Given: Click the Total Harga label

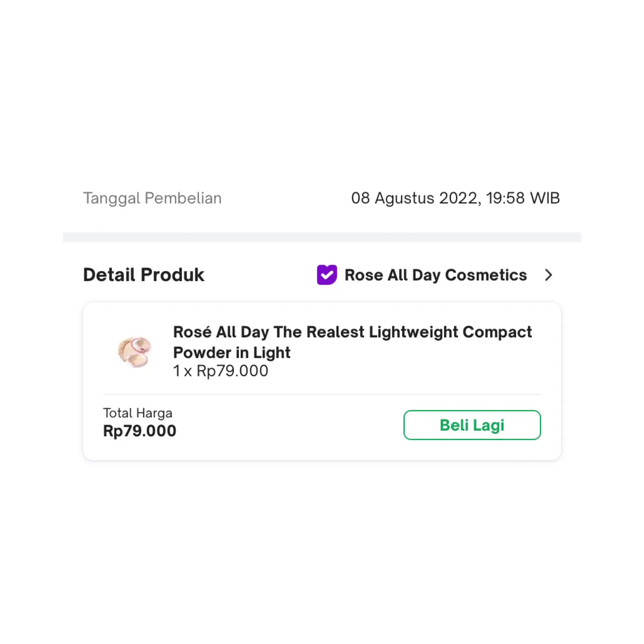Looking at the screenshot, I should (x=138, y=413).
